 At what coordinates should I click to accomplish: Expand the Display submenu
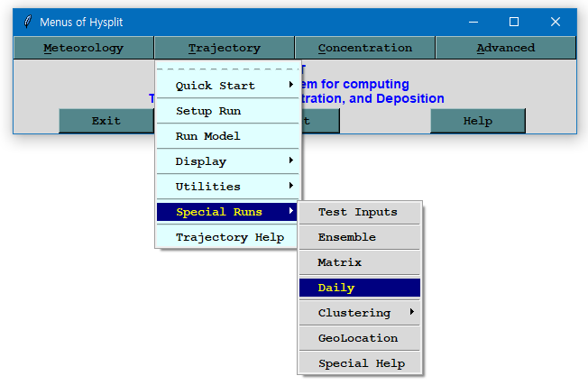[227, 161]
